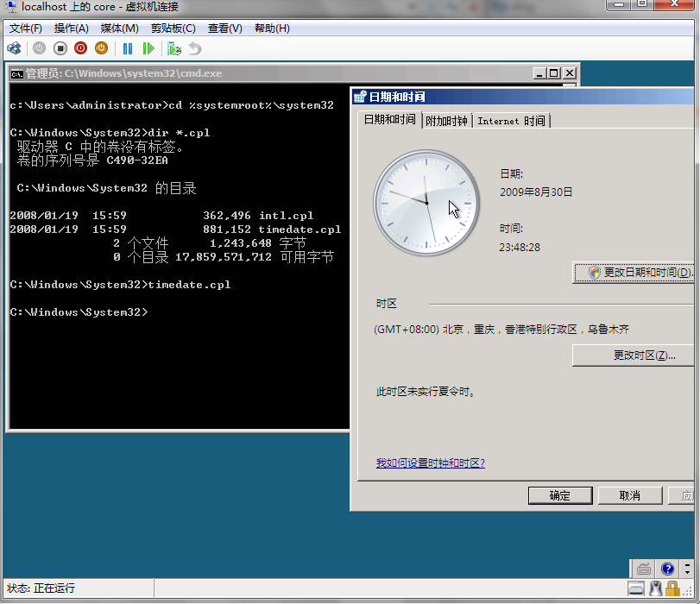The width and height of the screenshot is (700, 604).
Task: Click the red Shut Down icon
Action: pos(81,48)
